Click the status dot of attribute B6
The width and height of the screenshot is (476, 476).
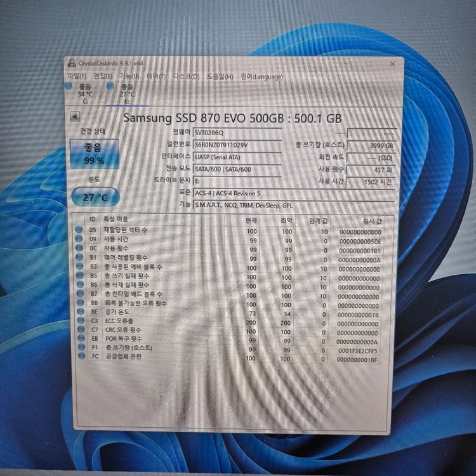(80, 284)
